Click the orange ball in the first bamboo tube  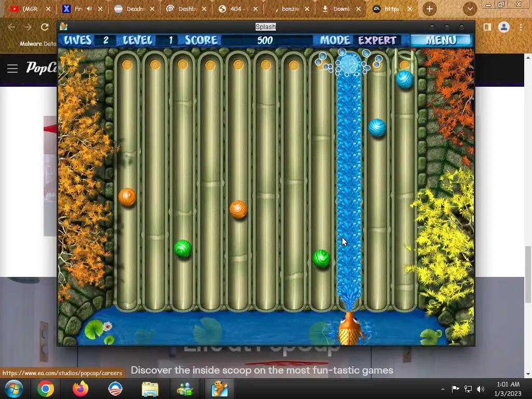127,197
